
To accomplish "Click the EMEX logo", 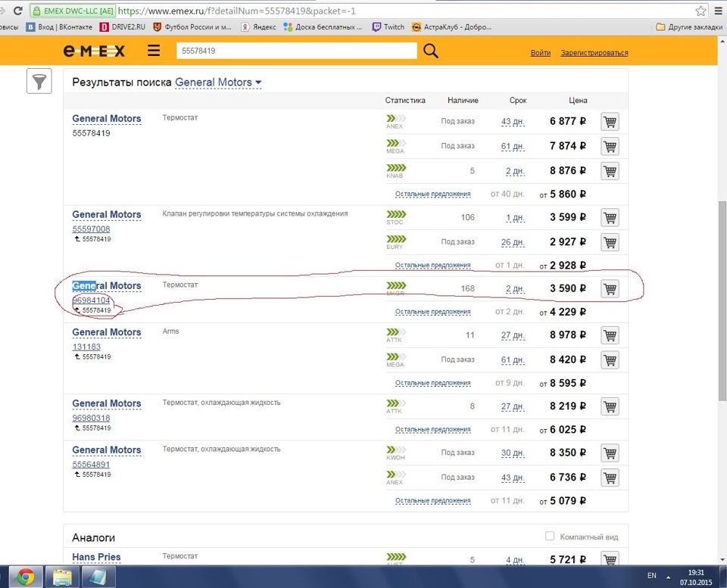I will (94, 51).
